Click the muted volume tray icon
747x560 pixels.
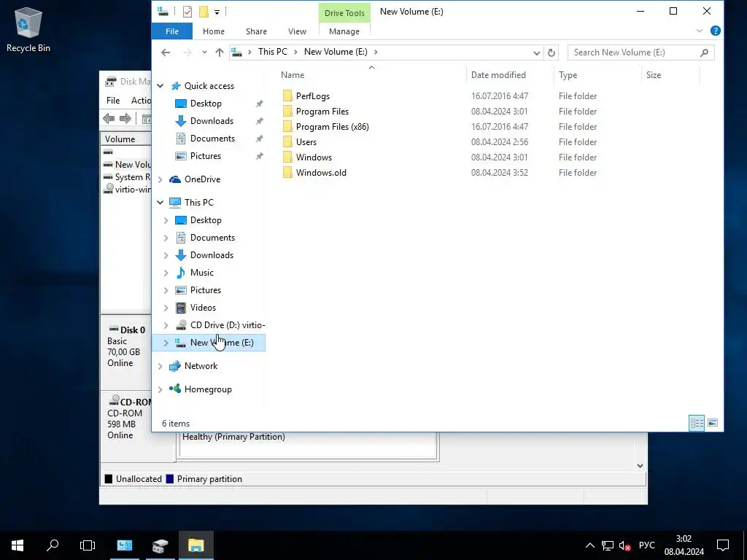tap(624, 545)
